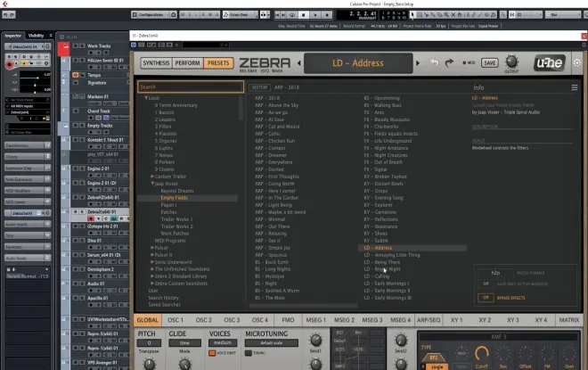Click the Search History entry

pyautogui.click(x=164, y=298)
